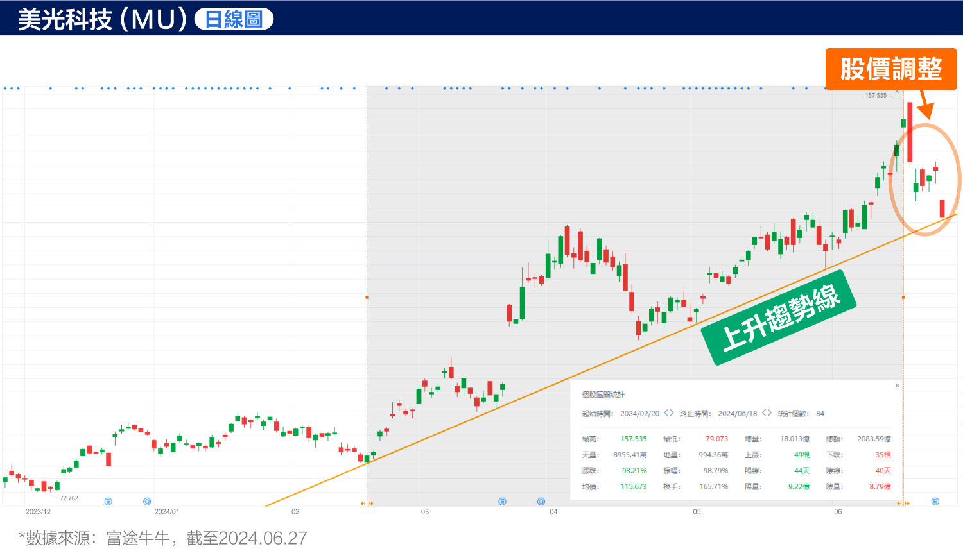Close the 個股區間統計 statistics panel

897,386
